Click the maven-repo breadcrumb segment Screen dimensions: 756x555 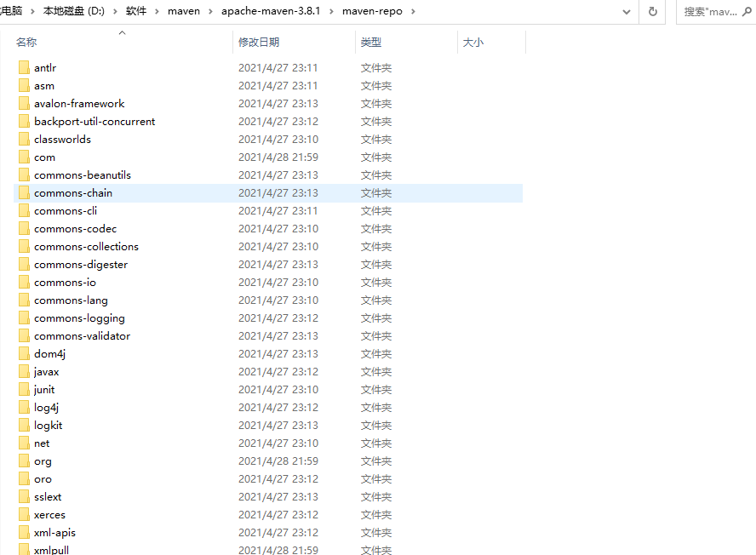[372, 11]
